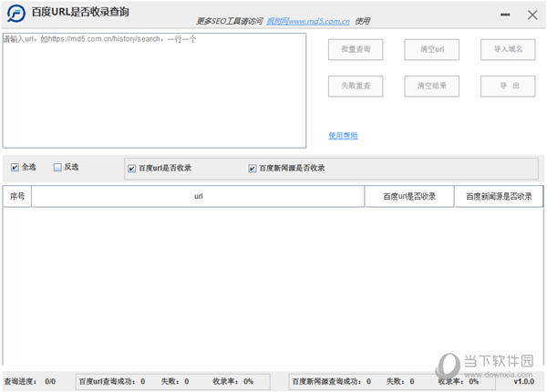Export results with the 导出 button

[508, 86]
